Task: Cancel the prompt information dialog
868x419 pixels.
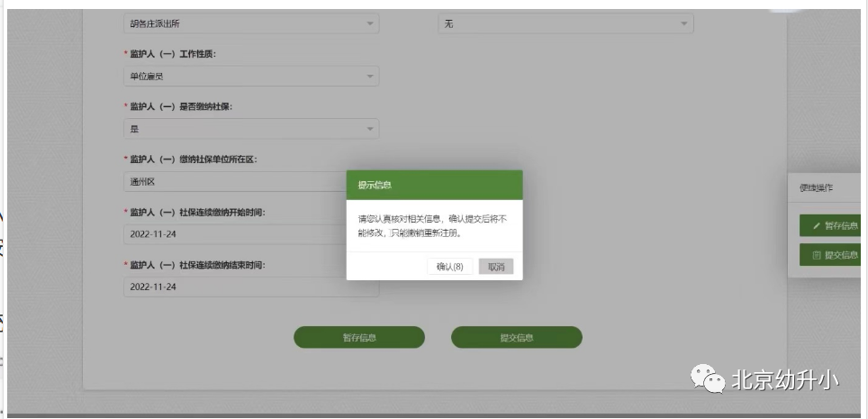Action: 496,267
